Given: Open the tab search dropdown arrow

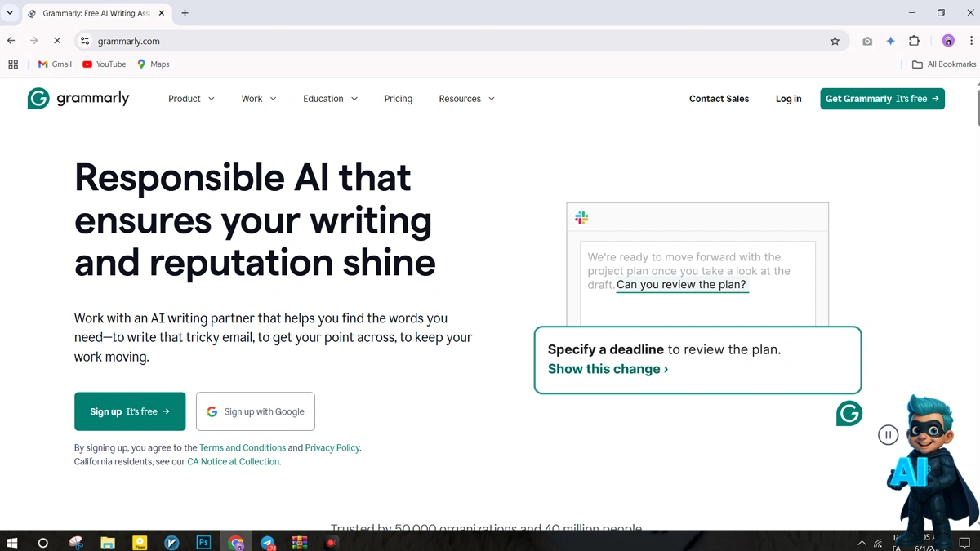Looking at the screenshot, I should pyautogui.click(x=10, y=13).
